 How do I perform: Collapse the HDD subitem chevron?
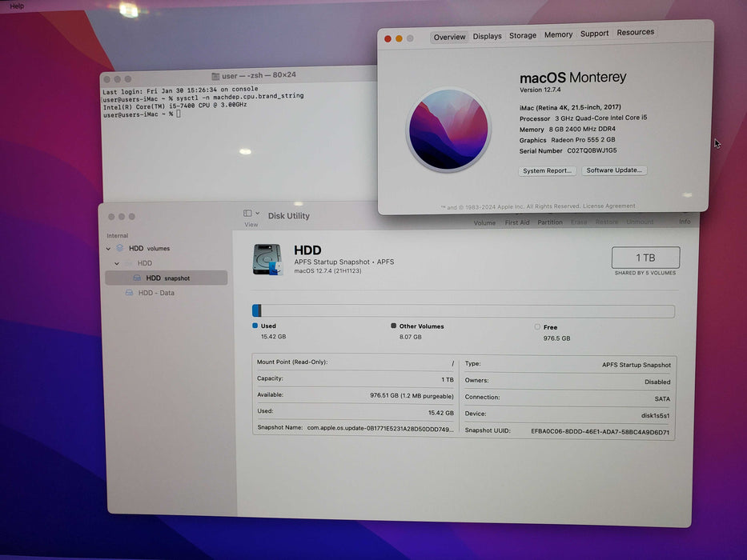click(117, 263)
